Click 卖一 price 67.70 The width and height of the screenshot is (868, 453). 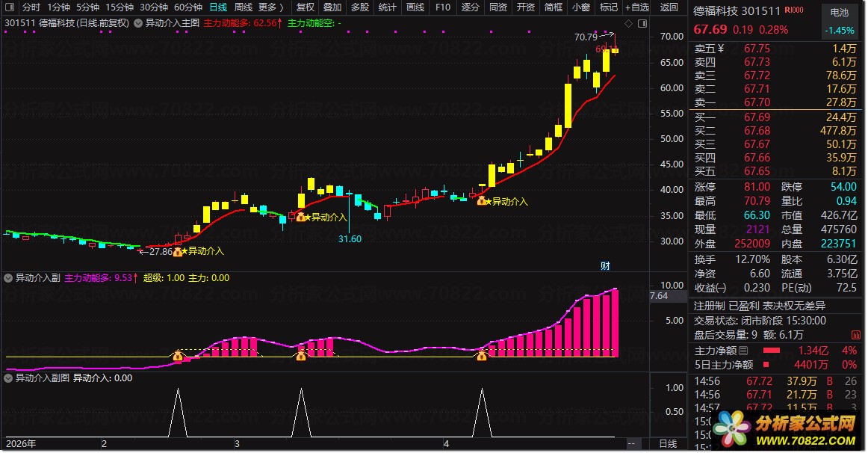(x=757, y=102)
